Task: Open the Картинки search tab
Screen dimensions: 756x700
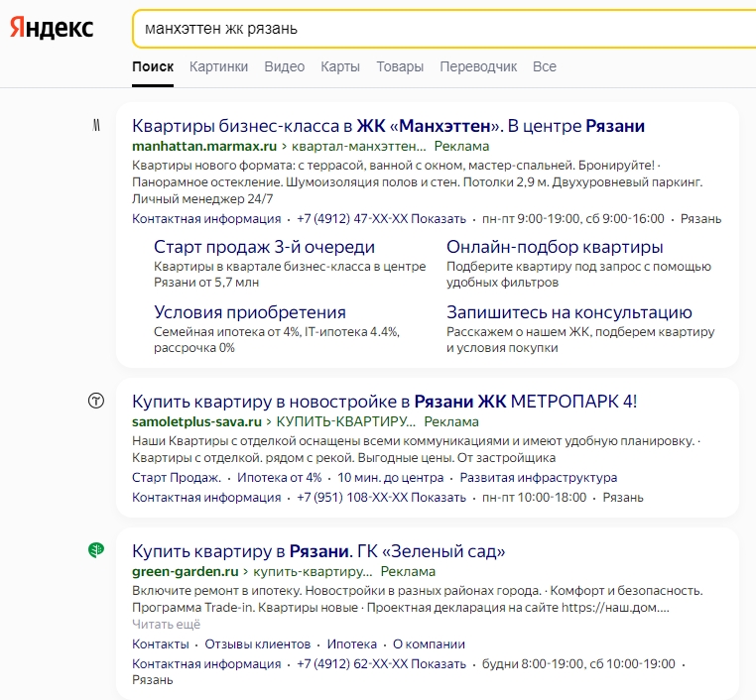Action: 218,66
